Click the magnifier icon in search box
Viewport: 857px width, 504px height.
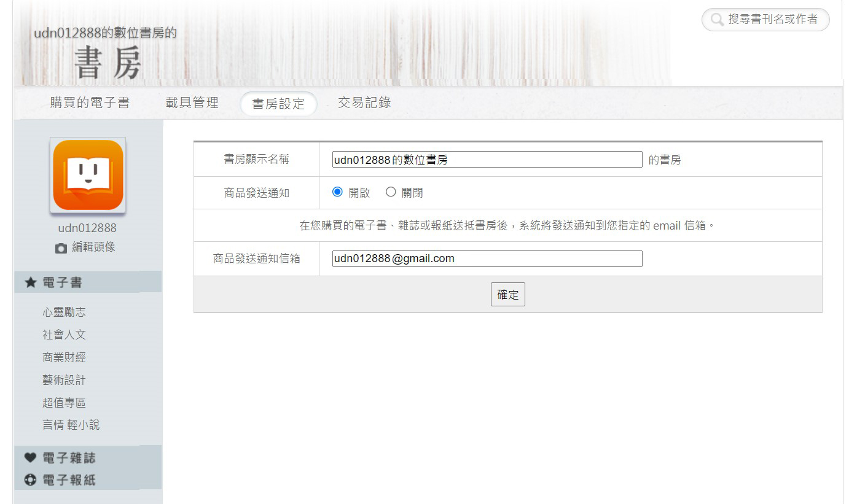[x=716, y=20]
